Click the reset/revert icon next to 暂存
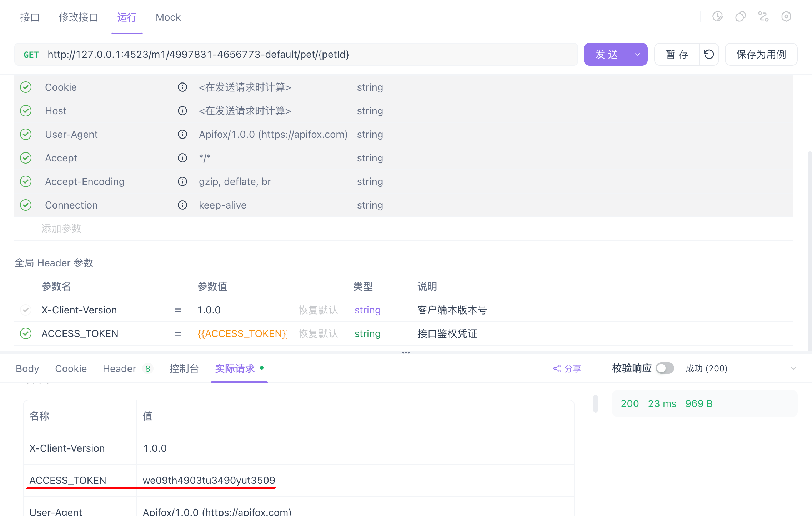Viewport: 812px width, 522px height. [709, 54]
